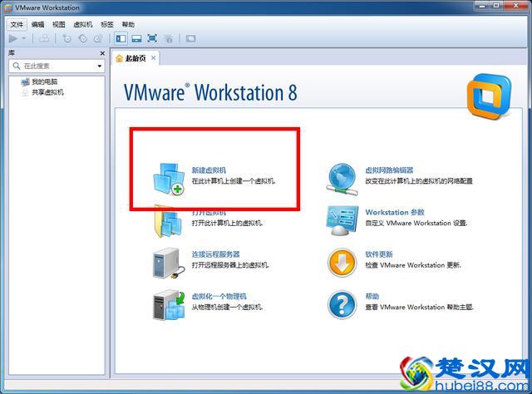The height and width of the screenshot is (394, 532).
Task: Close the 起始页 tab
Action: 153,58
